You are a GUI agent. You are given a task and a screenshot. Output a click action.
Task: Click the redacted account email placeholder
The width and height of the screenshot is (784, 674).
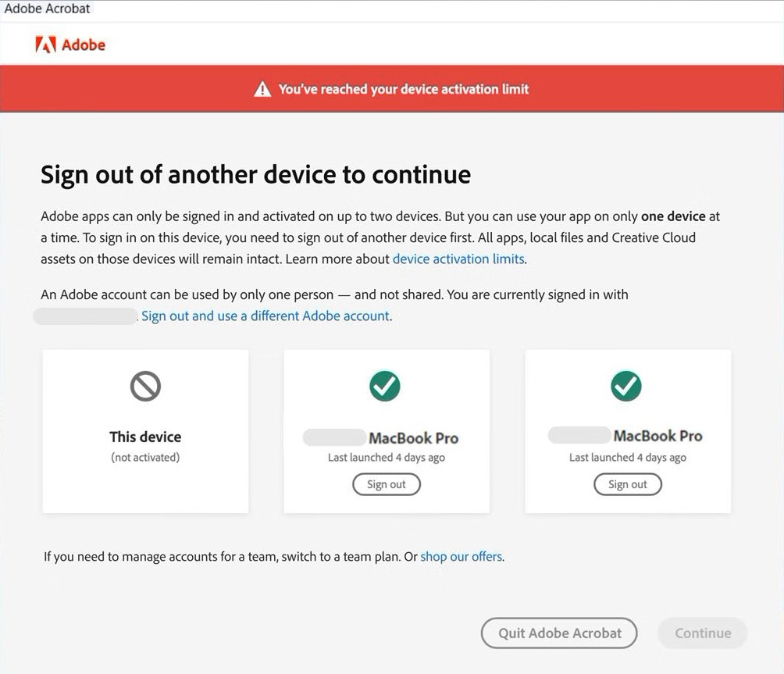point(85,316)
